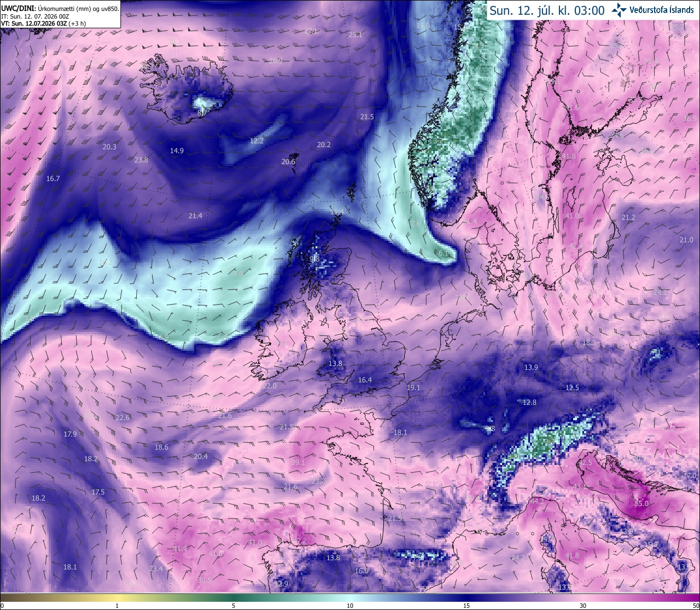Screen dimensions: 700x610
Task: Click the 50 label on the color scale
Action: point(695,605)
